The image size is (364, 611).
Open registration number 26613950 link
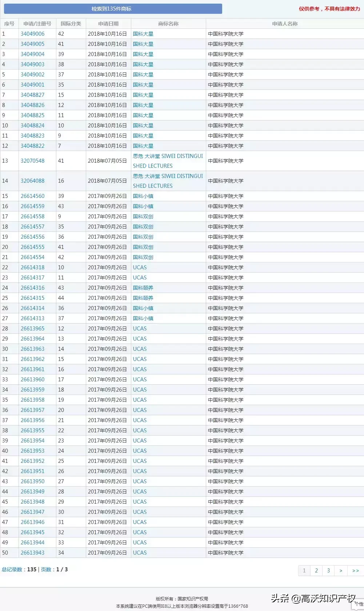click(32, 481)
